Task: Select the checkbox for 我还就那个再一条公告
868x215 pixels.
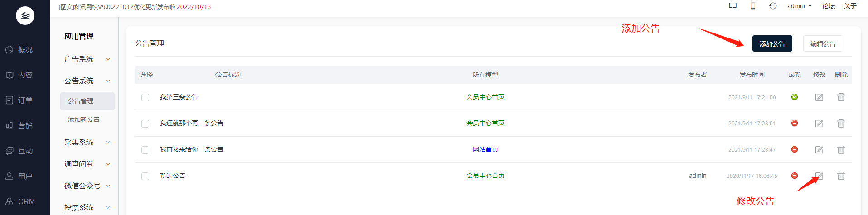Action: click(x=145, y=124)
